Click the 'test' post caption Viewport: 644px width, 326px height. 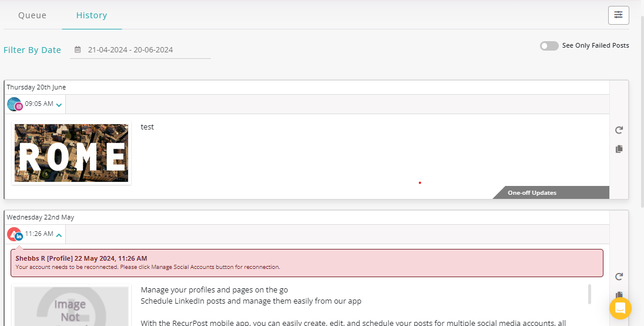pos(147,127)
